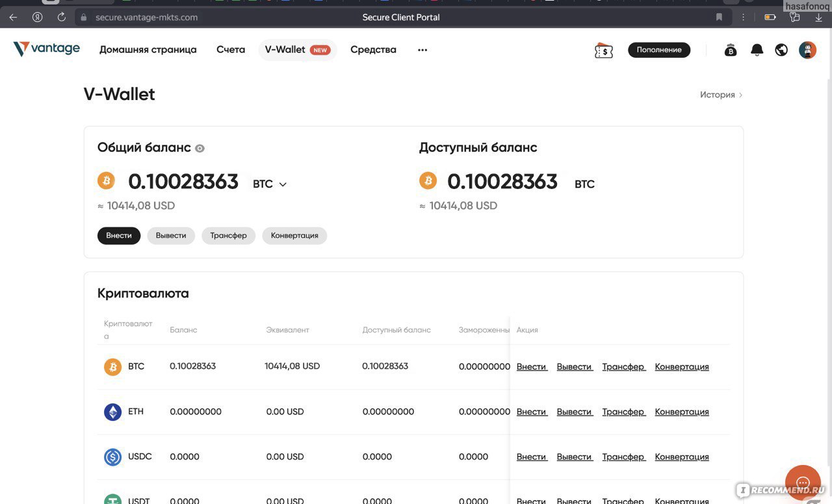
Task: Click Конвертация link in USDC row
Action: [x=682, y=457]
